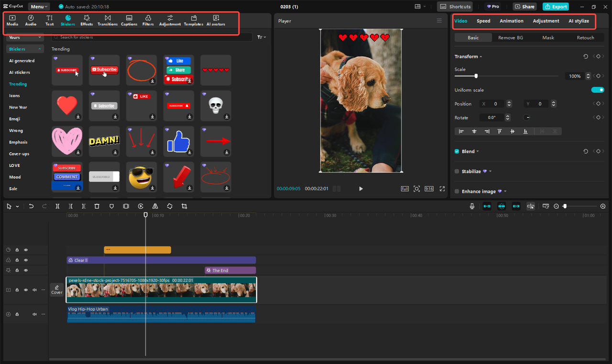
Task: Select the Split tool above the timeline
Action: (x=57, y=206)
